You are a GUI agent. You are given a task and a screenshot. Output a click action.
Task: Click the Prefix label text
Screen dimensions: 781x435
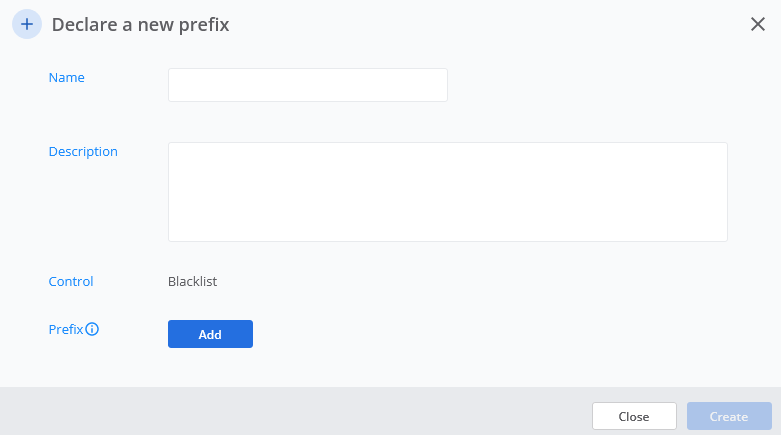(x=66, y=329)
